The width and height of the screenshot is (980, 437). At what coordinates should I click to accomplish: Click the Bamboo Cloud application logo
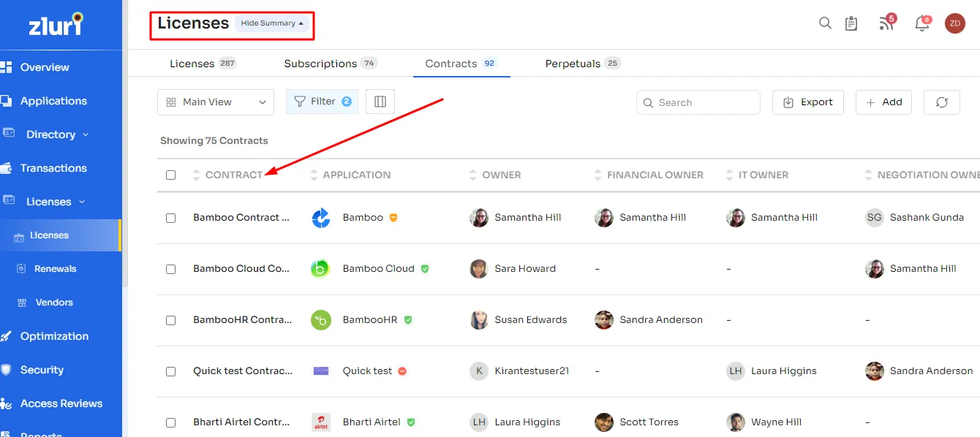coord(321,269)
